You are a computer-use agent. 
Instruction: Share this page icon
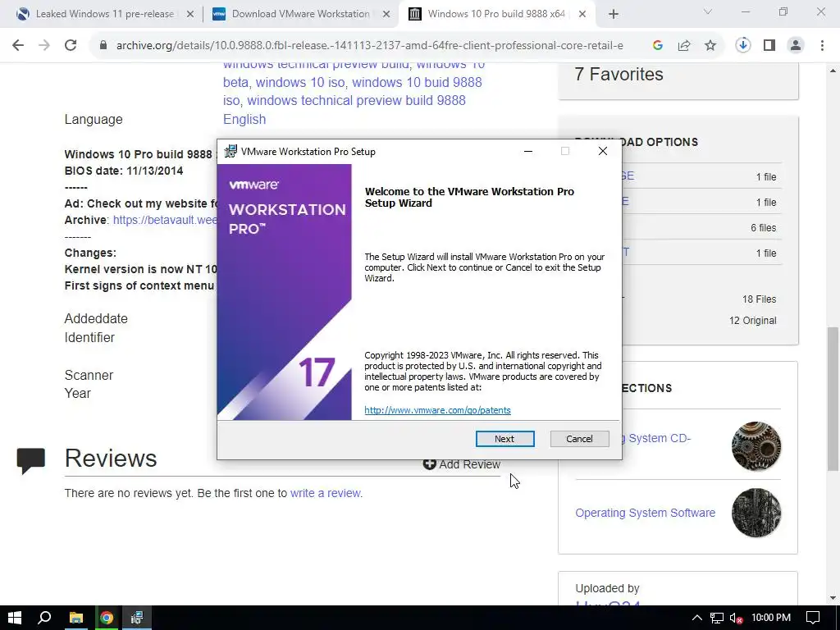(x=683, y=46)
